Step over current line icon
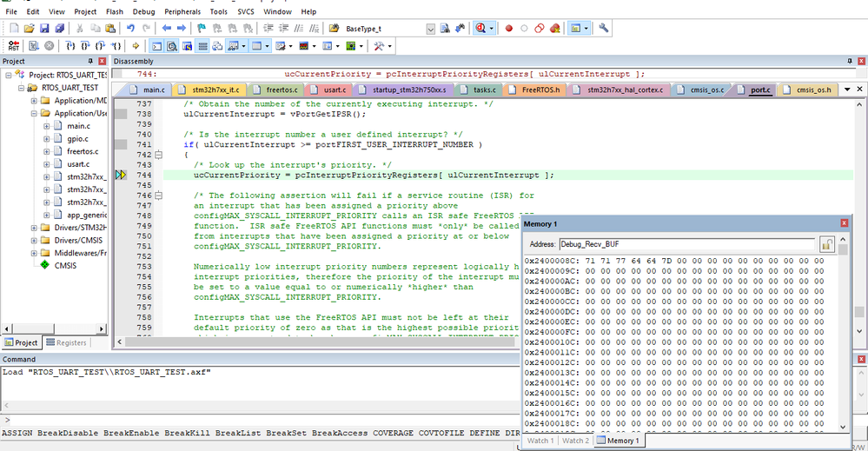This screenshot has width=868, height=451. pyautogui.click(x=84, y=46)
